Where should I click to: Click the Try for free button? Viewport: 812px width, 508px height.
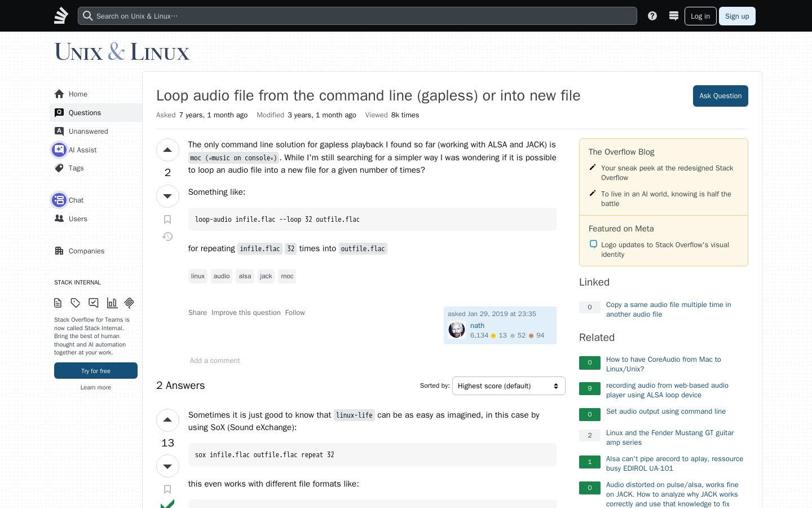click(96, 371)
